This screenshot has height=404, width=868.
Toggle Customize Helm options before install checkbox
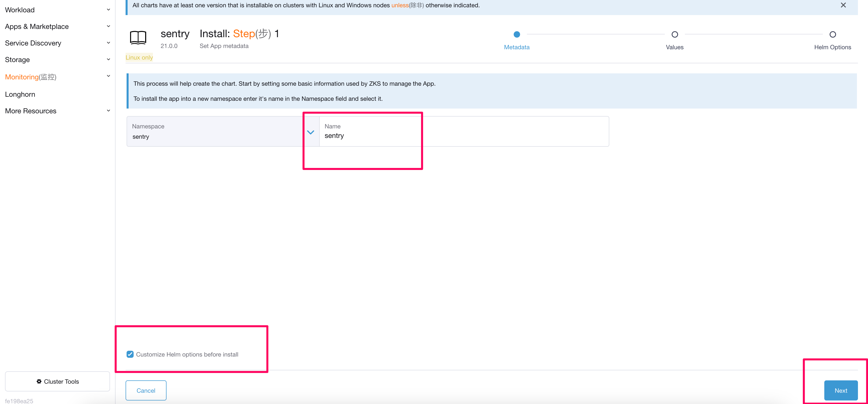(130, 354)
